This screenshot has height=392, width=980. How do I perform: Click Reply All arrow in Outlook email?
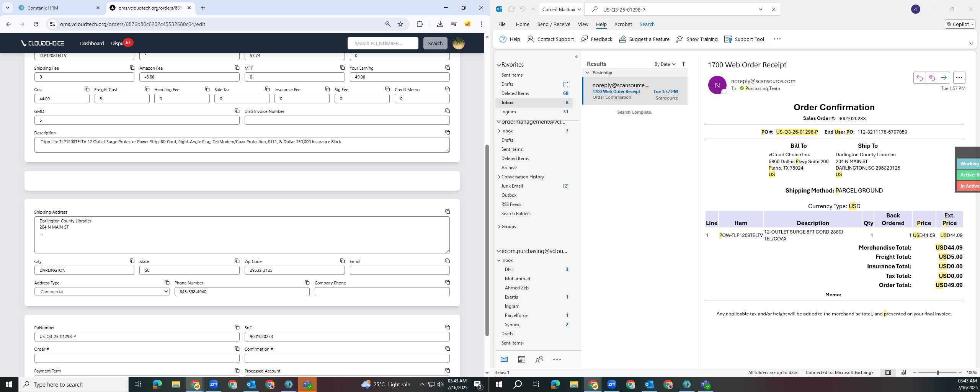pyautogui.click(x=932, y=78)
